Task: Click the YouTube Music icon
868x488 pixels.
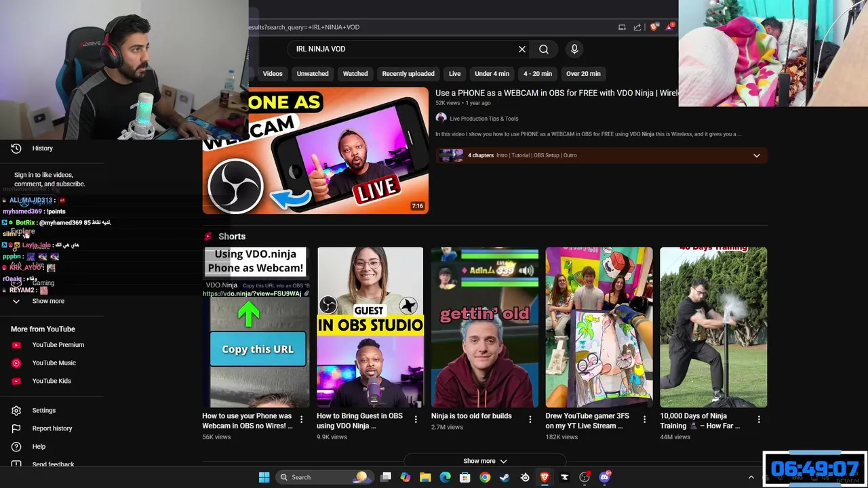Action: point(16,363)
